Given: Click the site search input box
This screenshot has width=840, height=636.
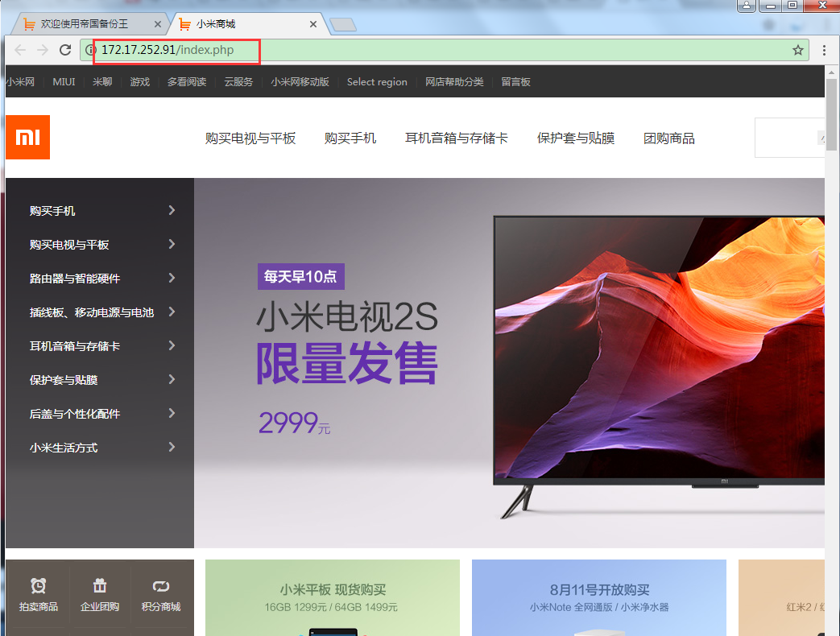Looking at the screenshot, I should [x=789, y=138].
